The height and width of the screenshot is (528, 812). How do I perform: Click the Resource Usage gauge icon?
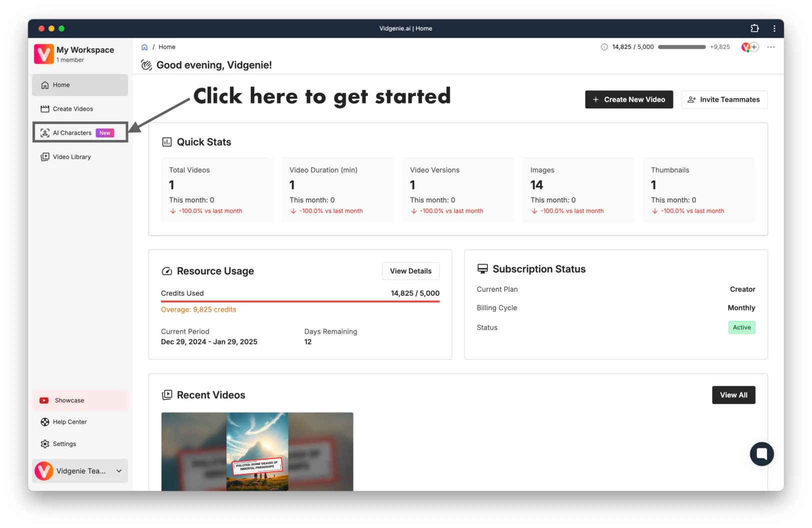click(x=167, y=271)
